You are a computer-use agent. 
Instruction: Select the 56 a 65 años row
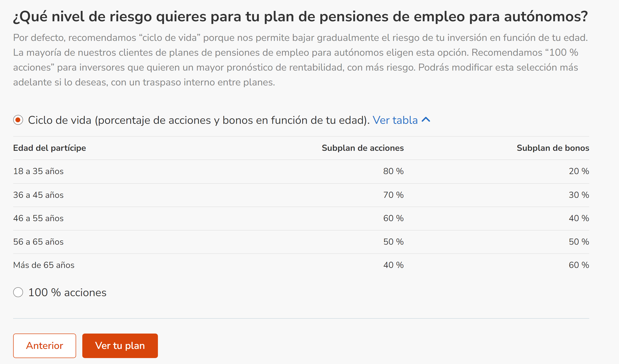coord(301,242)
